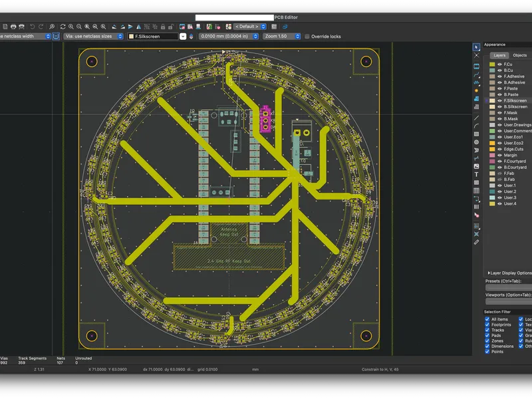Click the Undo arrow icon
This screenshot has width=532, height=399.
tap(32, 27)
